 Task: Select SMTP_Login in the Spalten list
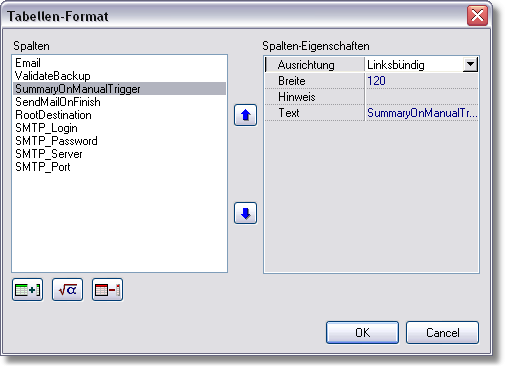point(119,128)
